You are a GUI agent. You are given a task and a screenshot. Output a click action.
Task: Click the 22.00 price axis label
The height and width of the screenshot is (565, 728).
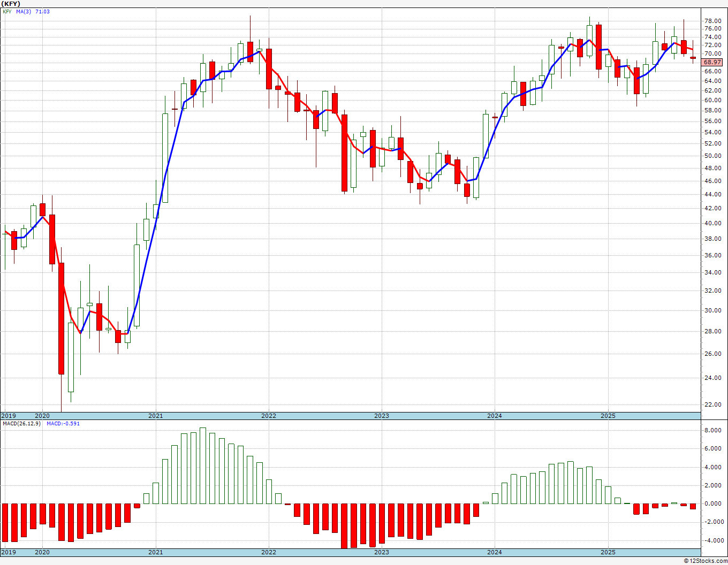click(712, 405)
